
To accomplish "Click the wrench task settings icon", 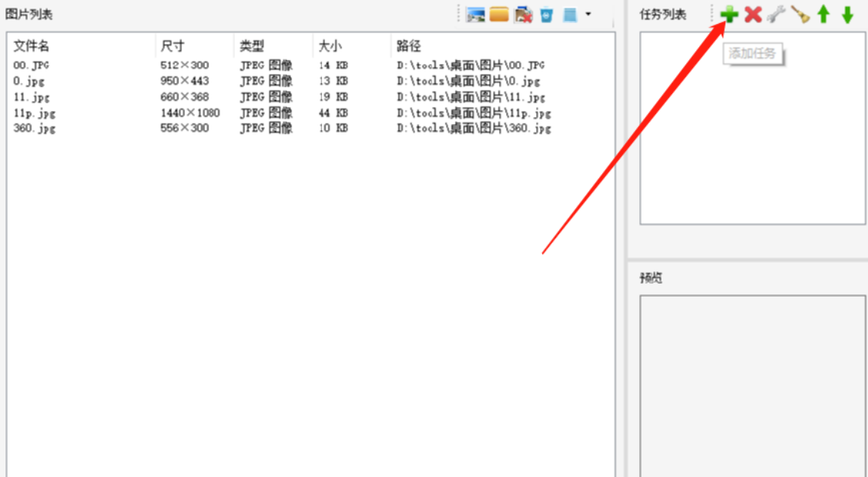I will point(776,15).
